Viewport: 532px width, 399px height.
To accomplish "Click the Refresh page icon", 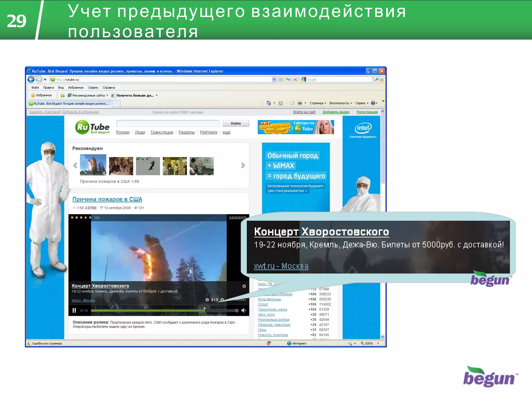I will [x=288, y=79].
